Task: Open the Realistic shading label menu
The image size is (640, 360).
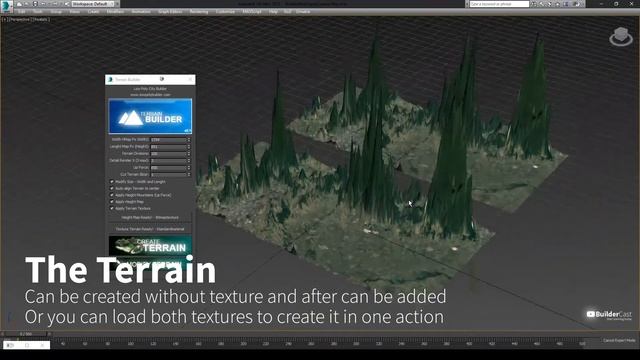Action: tap(41, 19)
